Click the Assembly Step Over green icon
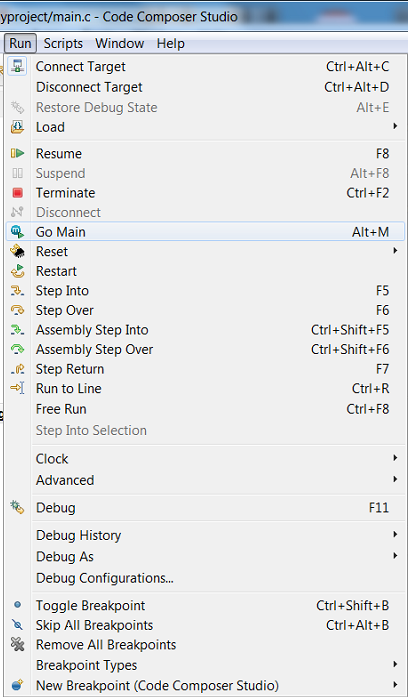The width and height of the screenshot is (408, 697). [x=17, y=349]
